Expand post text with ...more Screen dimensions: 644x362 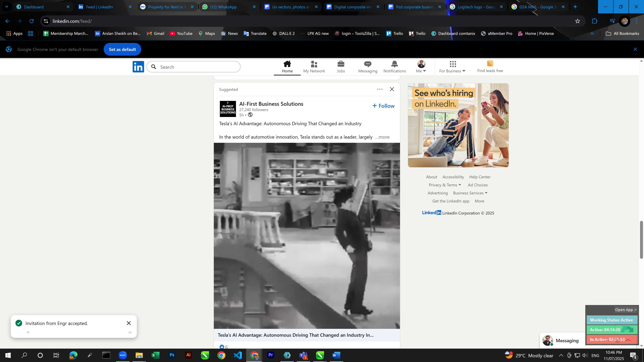pyautogui.click(x=382, y=137)
